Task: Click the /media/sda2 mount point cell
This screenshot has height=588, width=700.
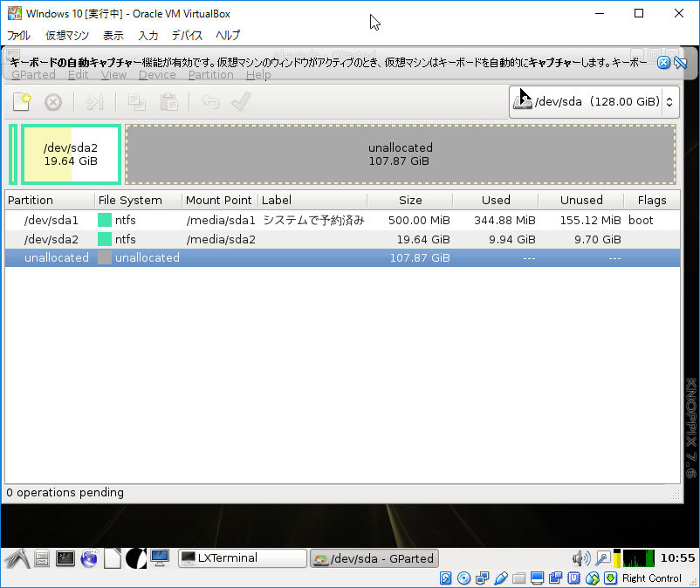Action: [221, 240]
